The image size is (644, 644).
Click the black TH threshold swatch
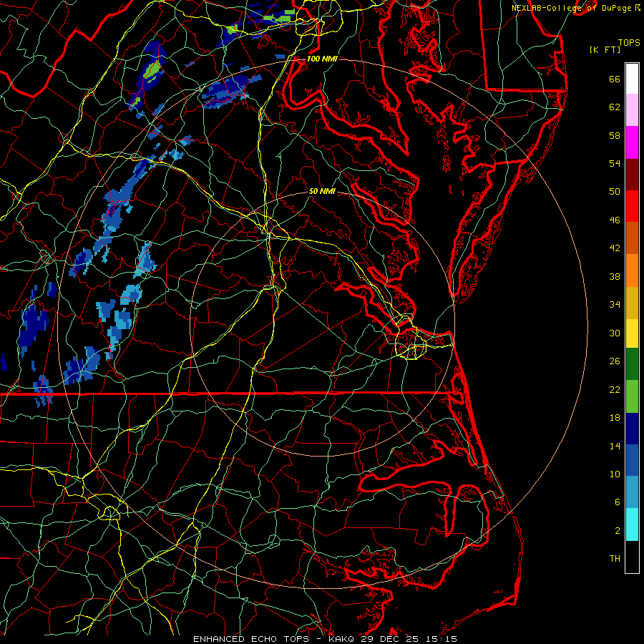(632, 557)
